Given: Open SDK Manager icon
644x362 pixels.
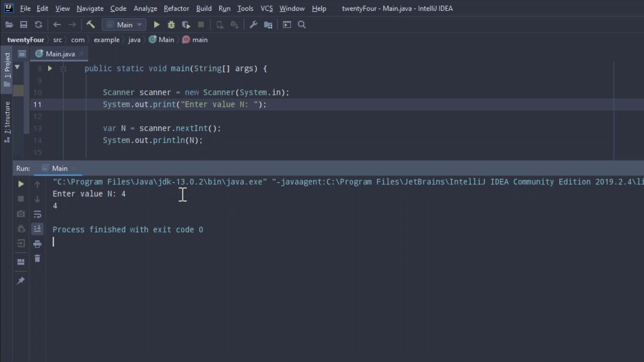Looking at the screenshot, I should click(234, 25).
